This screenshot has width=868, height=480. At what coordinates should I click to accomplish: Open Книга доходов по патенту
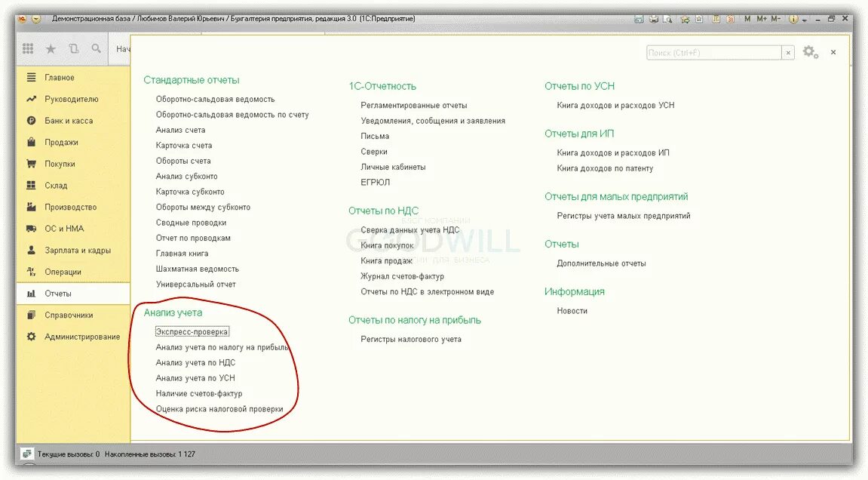pyautogui.click(x=605, y=168)
